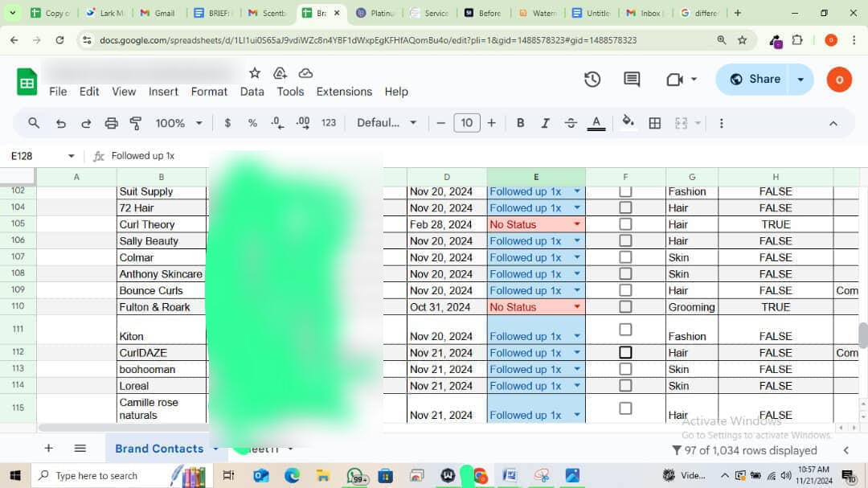Screen dimensions: 868x488
Task: Click the vertical scrollbar thumb
Action: point(863,336)
